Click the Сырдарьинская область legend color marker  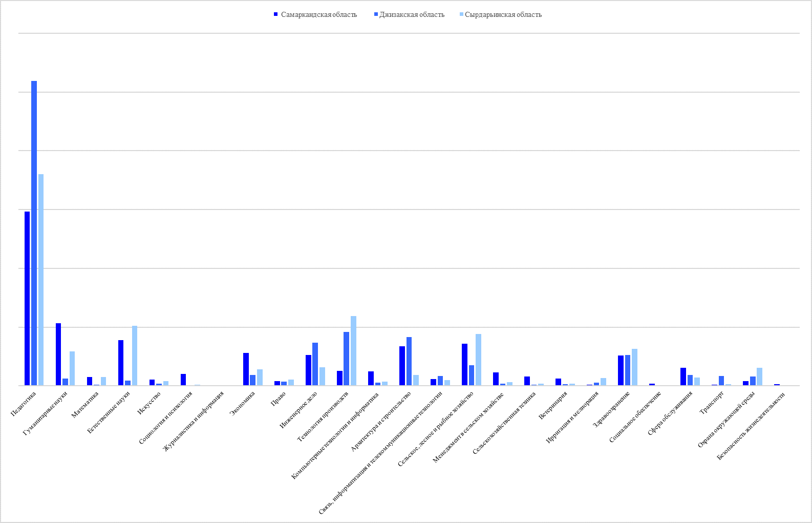[461, 15]
